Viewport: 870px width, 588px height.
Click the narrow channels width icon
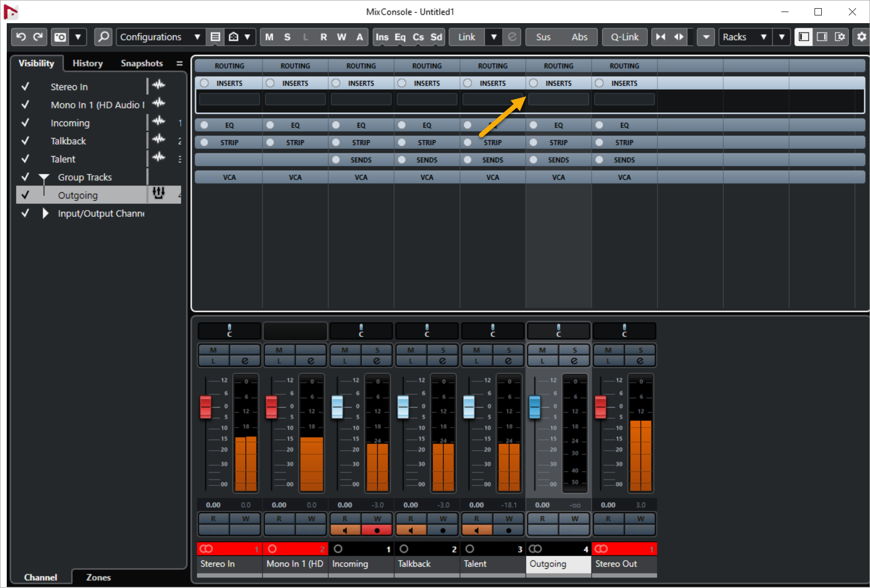tap(660, 37)
